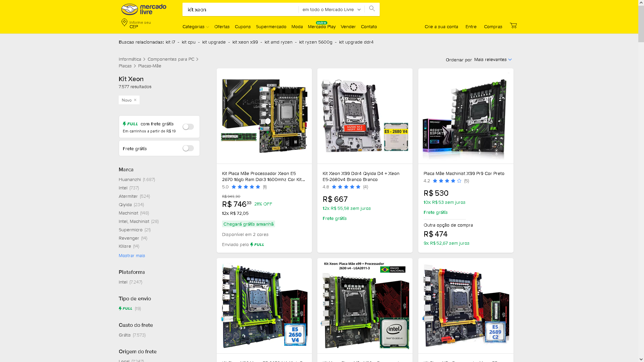Image resolution: width=644 pixels, height=362 pixels.
Task: Remove the Novo filter tag
Action: tap(135, 100)
